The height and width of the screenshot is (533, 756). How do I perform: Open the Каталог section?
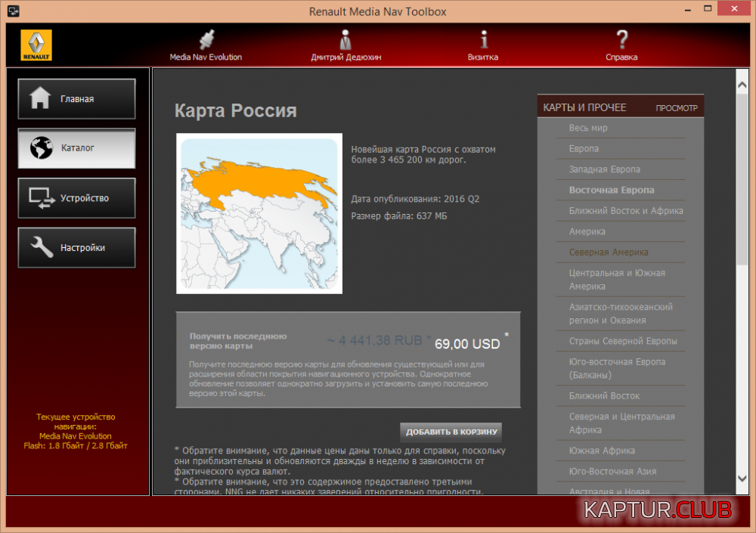click(76, 148)
